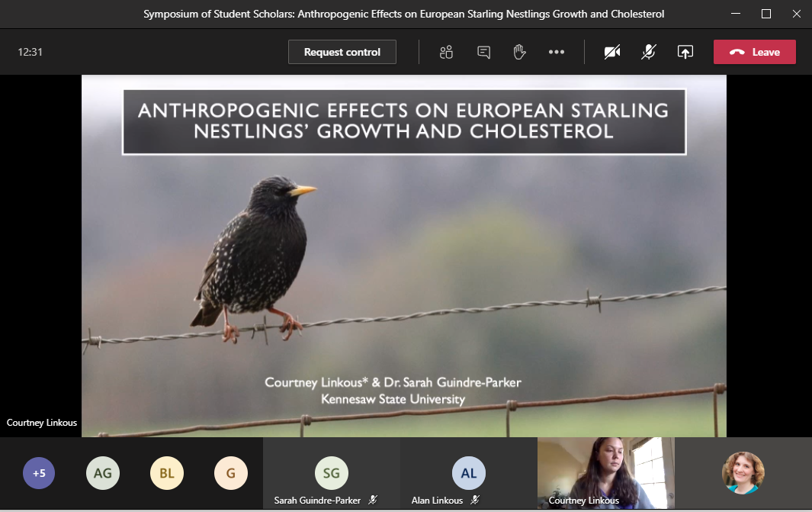
Task: Click the profile photo participant avatar
Action: (743, 472)
